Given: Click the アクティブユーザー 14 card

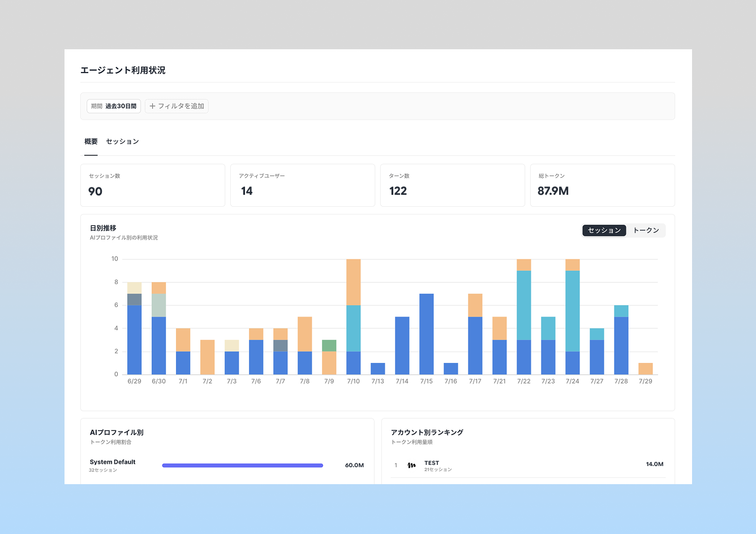Looking at the screenshot, I should click(303, 185).
